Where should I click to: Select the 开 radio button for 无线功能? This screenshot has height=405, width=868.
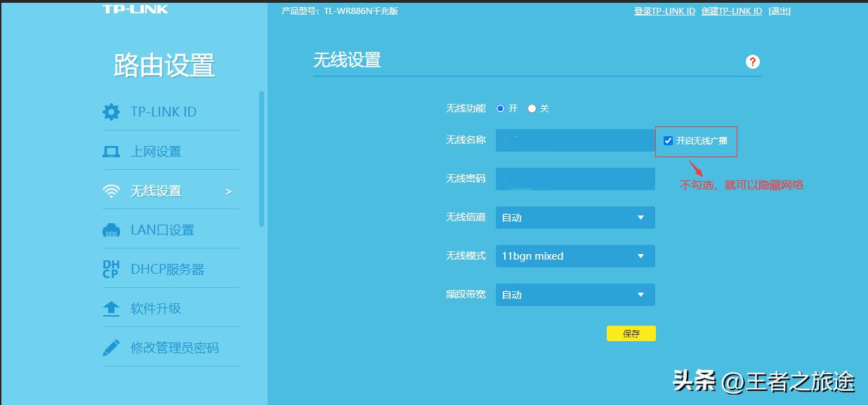click(x=500, y=108)
